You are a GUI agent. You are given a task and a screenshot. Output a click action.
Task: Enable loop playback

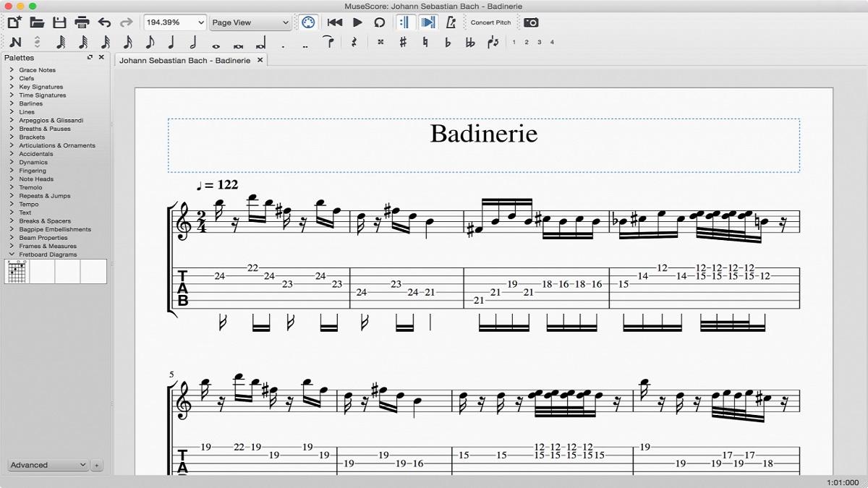point(380,22)
